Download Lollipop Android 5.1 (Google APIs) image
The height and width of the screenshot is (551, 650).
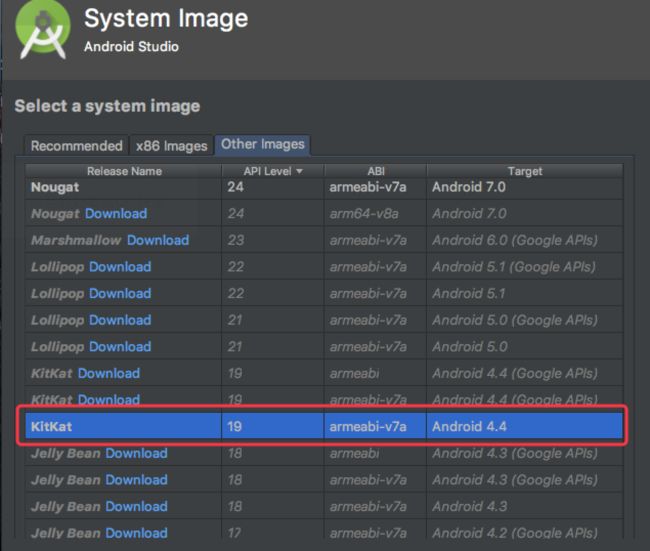120,267
